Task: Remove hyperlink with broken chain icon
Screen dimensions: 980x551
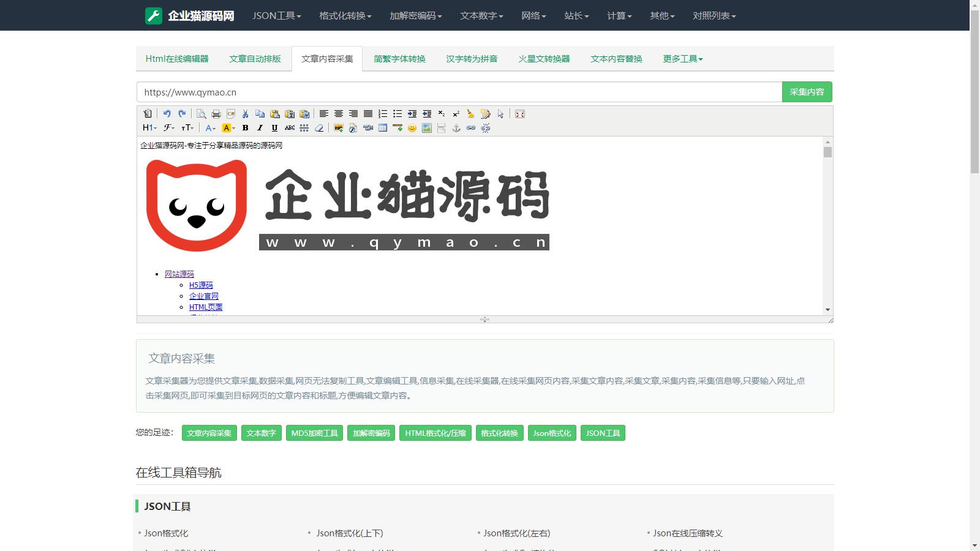Action: coord(486,128)
